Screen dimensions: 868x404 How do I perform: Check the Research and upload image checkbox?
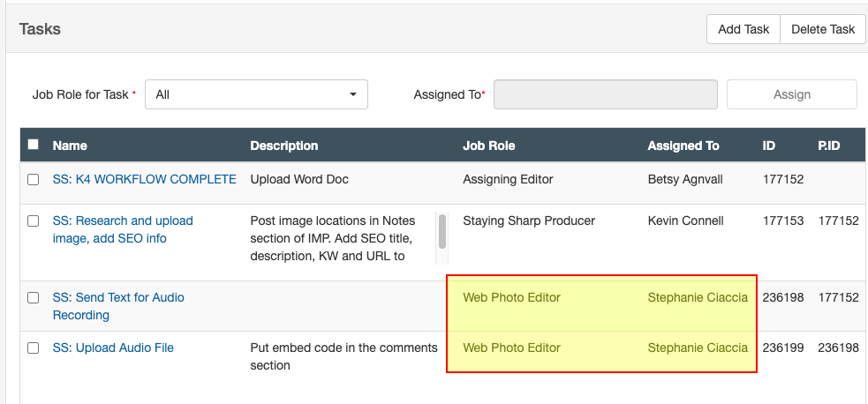(34, 221)
